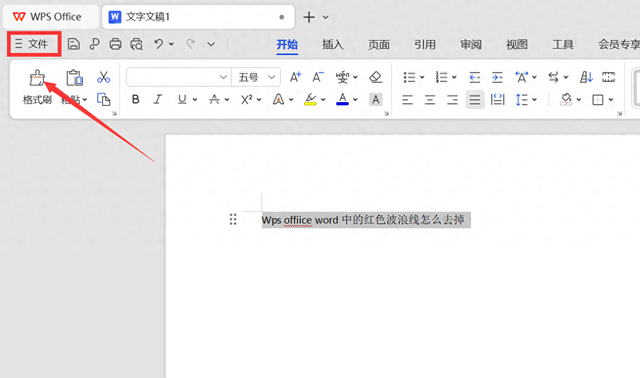Open the 文件 file menu
This screenshot has height=378, width=640.
point(34,44)
